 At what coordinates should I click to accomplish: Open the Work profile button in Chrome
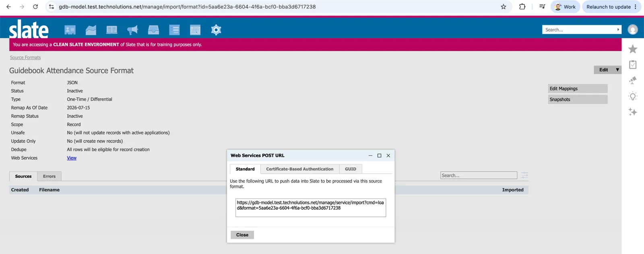click(565, 7)
